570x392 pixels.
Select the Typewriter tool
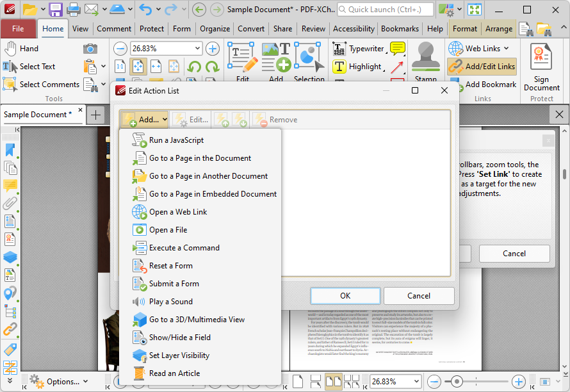point(359,49)
